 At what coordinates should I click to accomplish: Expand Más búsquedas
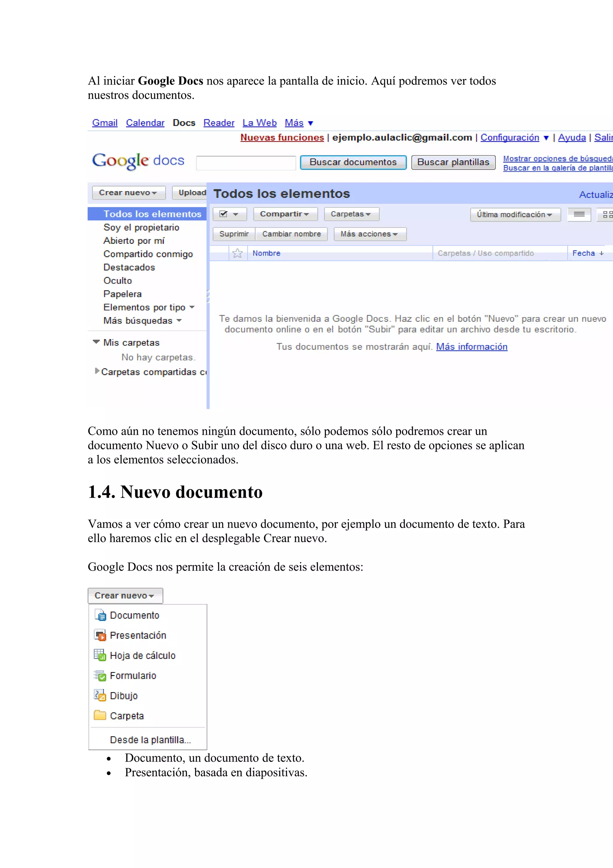click(179, 320)
